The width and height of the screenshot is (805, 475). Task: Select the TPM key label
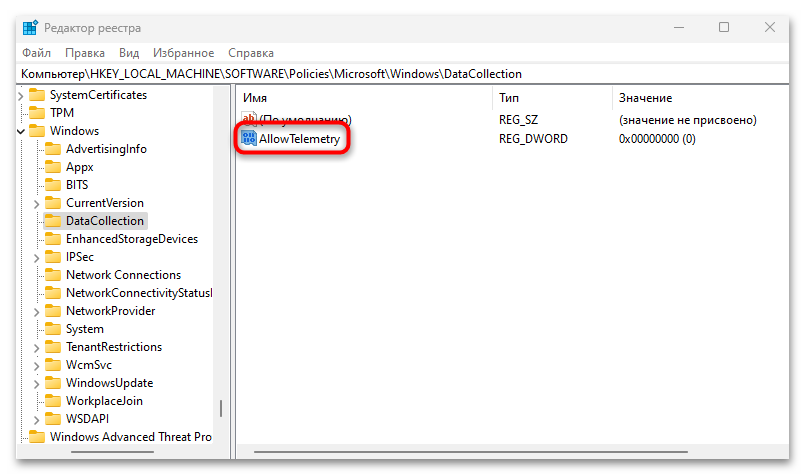coord(62,112)
